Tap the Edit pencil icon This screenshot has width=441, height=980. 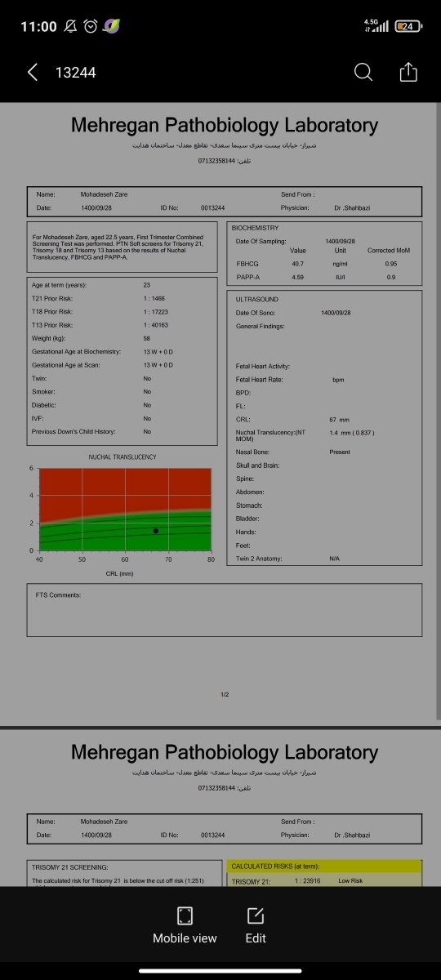click(256, 915)
